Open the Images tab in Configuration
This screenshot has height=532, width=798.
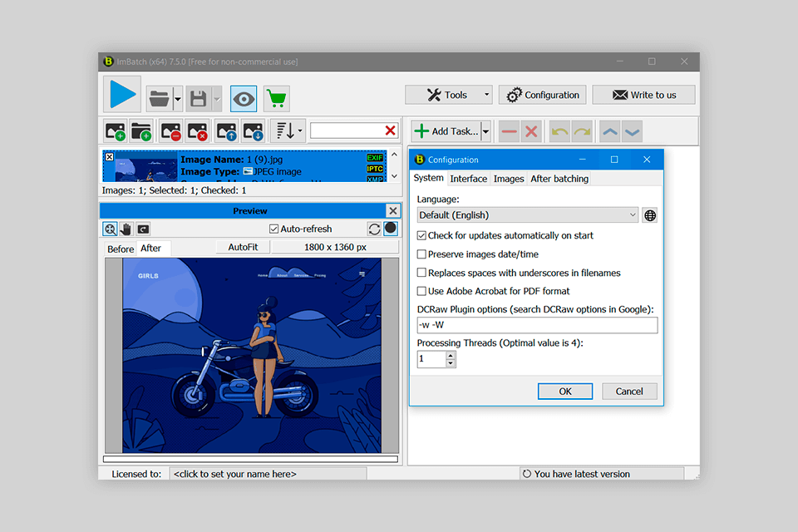[509, 179]
